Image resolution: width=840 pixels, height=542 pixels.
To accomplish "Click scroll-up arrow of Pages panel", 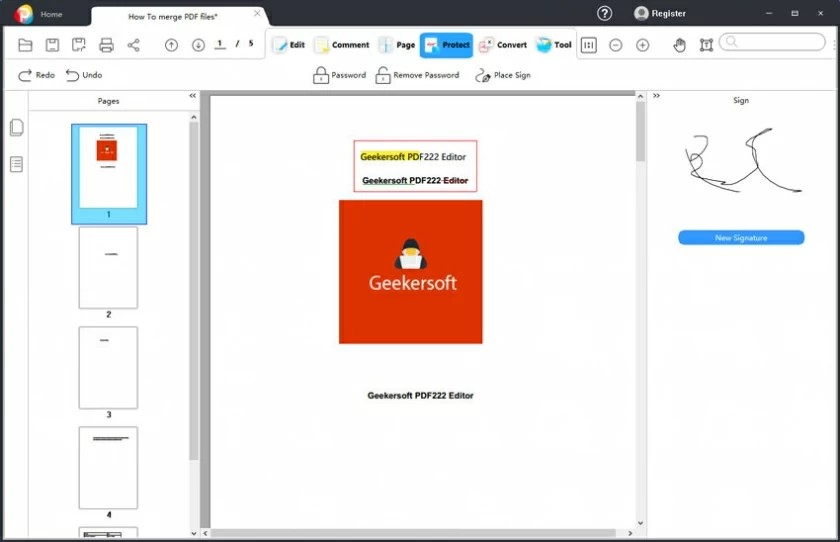I will (x=194, y=117).
